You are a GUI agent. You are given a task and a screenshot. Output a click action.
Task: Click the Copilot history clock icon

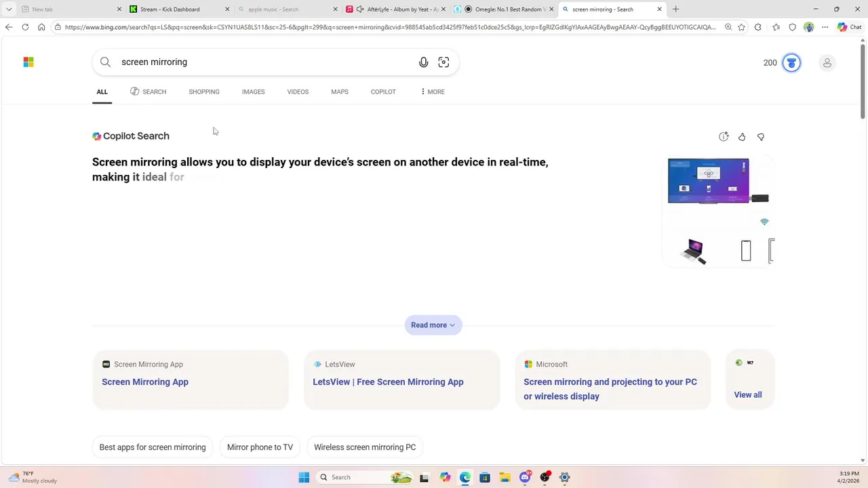coord(724,136)
